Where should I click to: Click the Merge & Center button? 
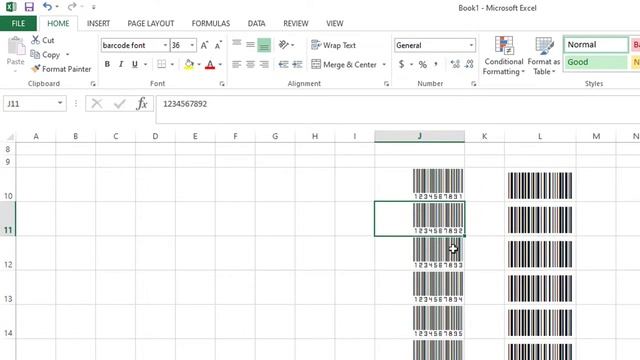344,64
